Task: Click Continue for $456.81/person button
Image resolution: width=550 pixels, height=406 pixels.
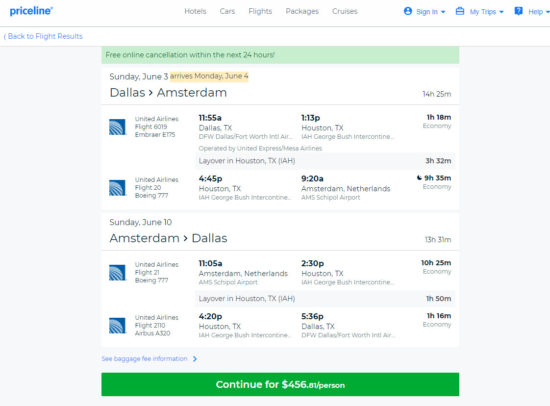Action: click(x=280, y=384)
